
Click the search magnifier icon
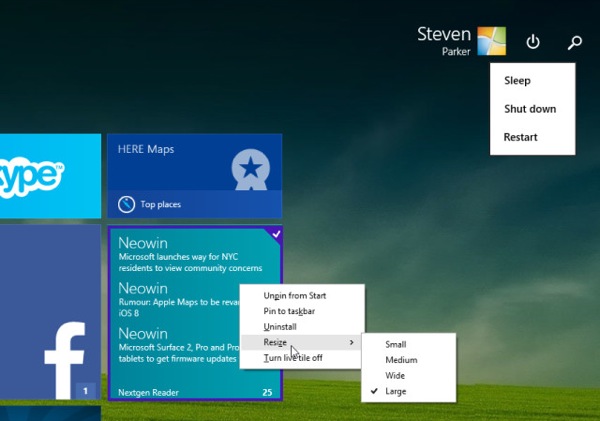pos(574,42)
